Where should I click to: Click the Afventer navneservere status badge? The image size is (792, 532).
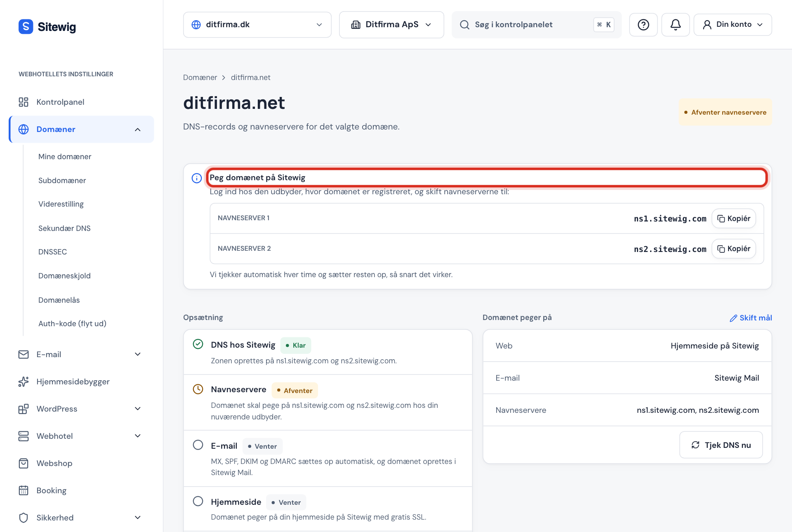click(725, 112)
